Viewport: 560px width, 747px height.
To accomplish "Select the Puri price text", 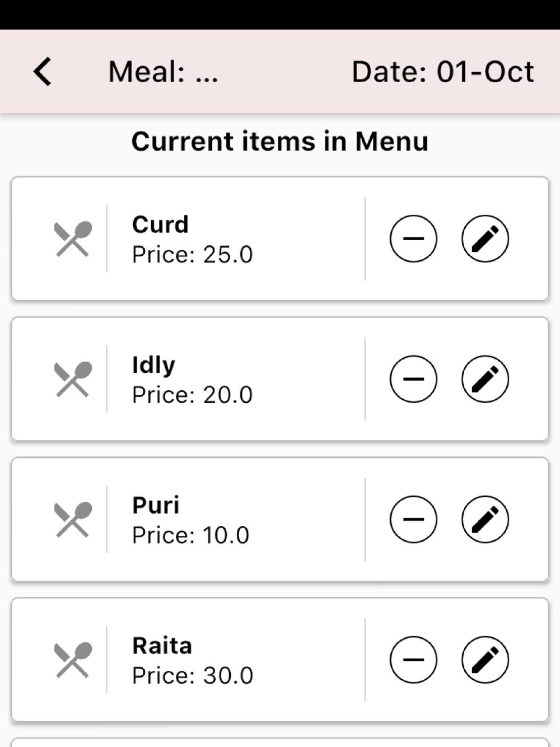I will tap(190, 535).
